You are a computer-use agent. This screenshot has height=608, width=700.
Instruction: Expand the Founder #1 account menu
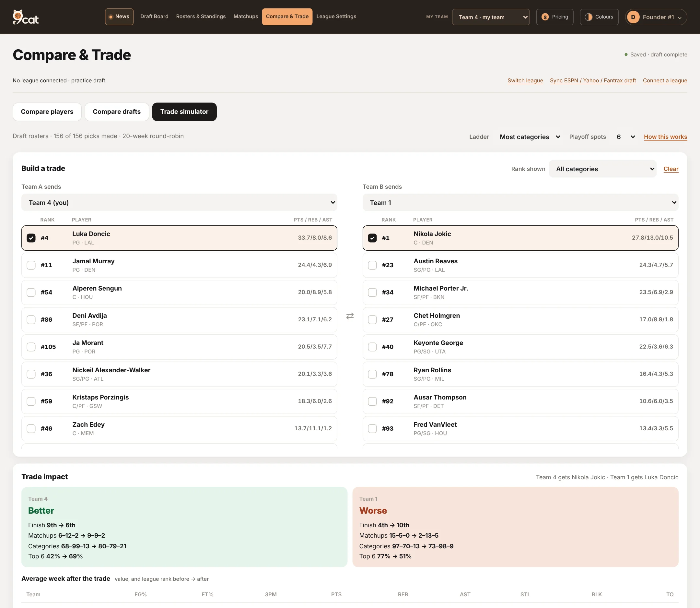[656, 17]
